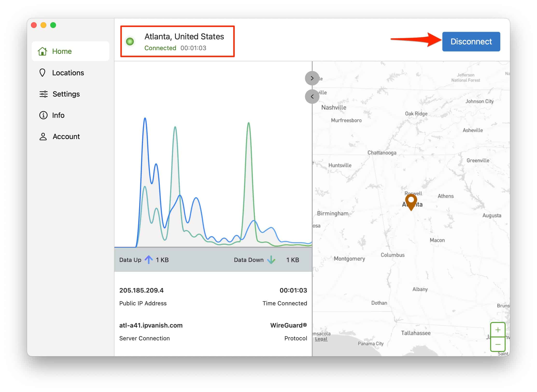Open the Account menu item
This screenshot has width=537, height=392.
click(x=71, y=136)
